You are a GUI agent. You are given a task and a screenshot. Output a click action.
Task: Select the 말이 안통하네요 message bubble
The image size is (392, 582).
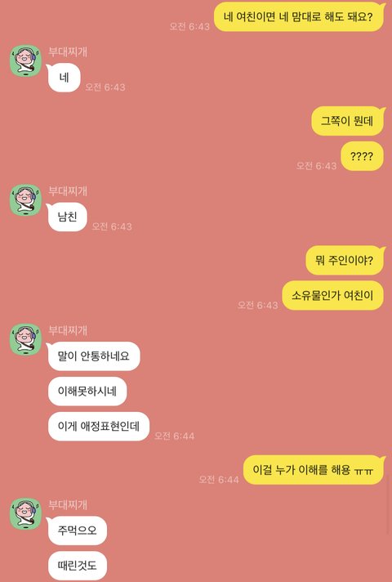click(93, 356)
